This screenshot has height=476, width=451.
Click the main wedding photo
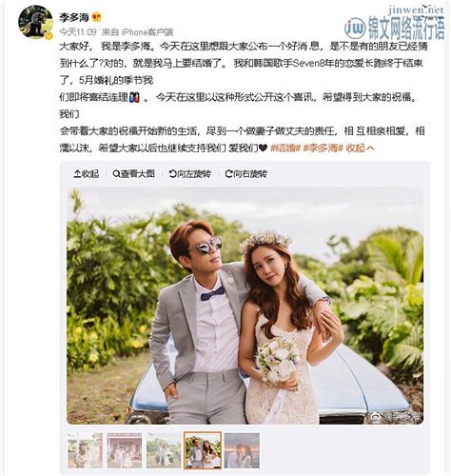pyautogui.click(x=245, y=306)
